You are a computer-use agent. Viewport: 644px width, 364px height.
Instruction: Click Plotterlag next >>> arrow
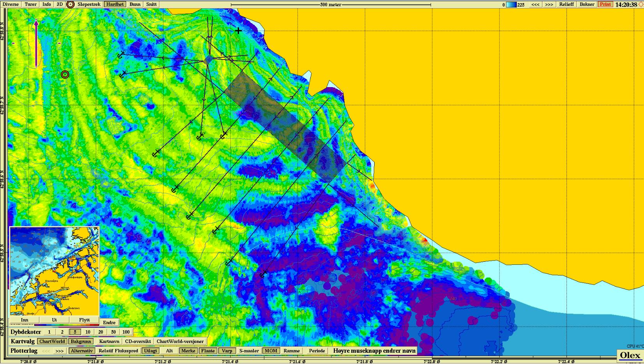tap(59, 351)
